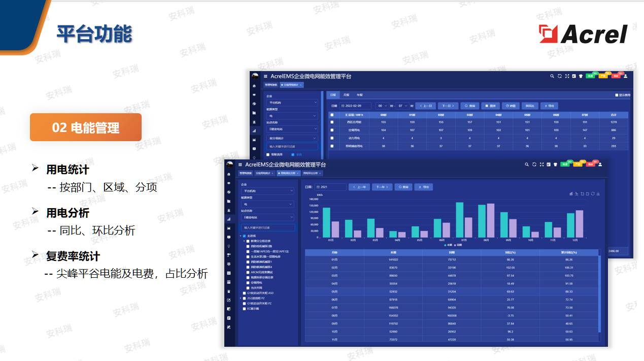The width and height of the screenshot is (644, 361).
Task: Click the fullscreen icon in back window header
Action: pos(567,76)
